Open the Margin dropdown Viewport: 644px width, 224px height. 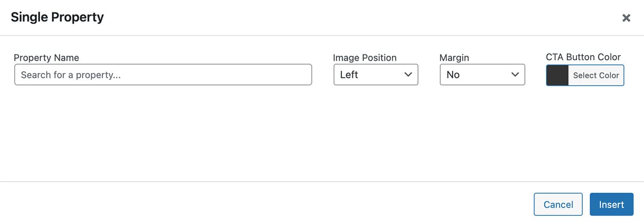tap(482, 75)
